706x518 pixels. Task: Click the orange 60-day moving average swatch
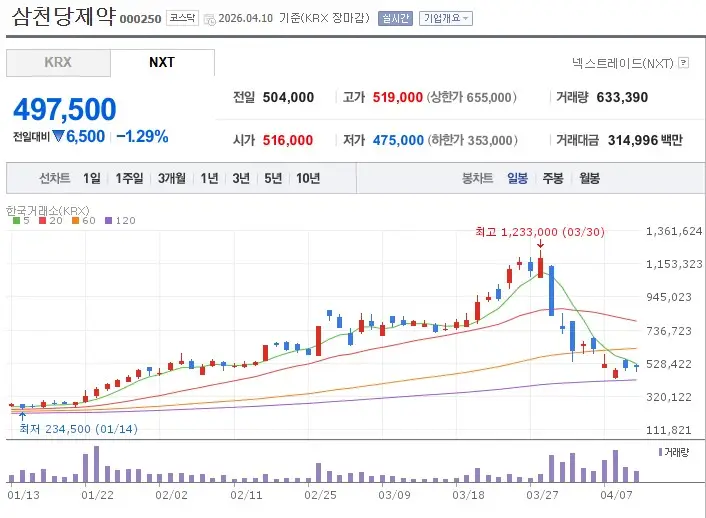click(76, 221)
